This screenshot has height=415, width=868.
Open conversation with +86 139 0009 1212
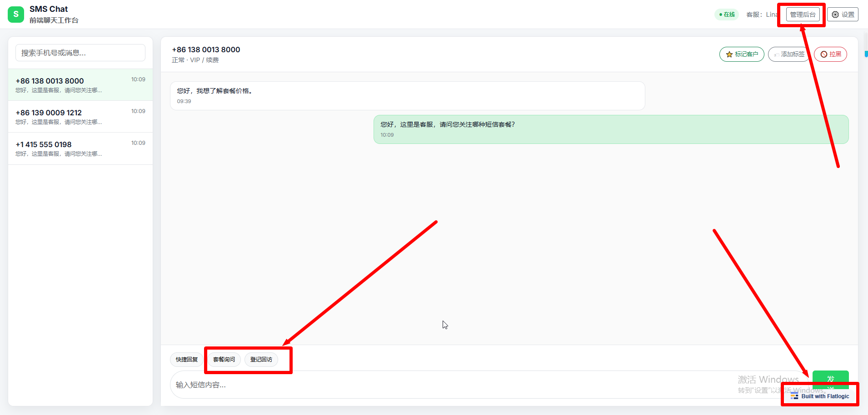(80, 117)
